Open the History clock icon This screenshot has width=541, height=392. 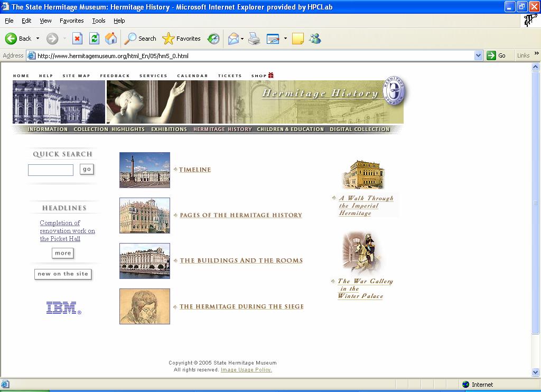click(213, 39)
